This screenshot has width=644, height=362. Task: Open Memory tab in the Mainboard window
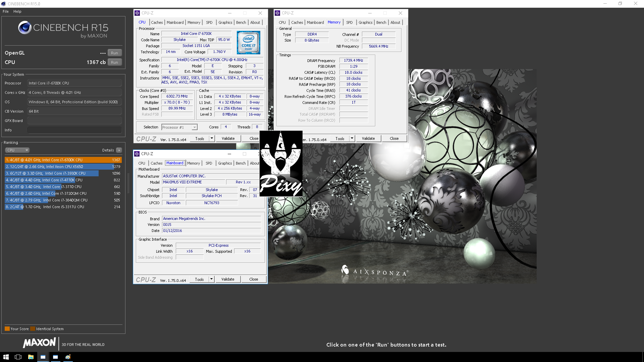coord(194,163)
